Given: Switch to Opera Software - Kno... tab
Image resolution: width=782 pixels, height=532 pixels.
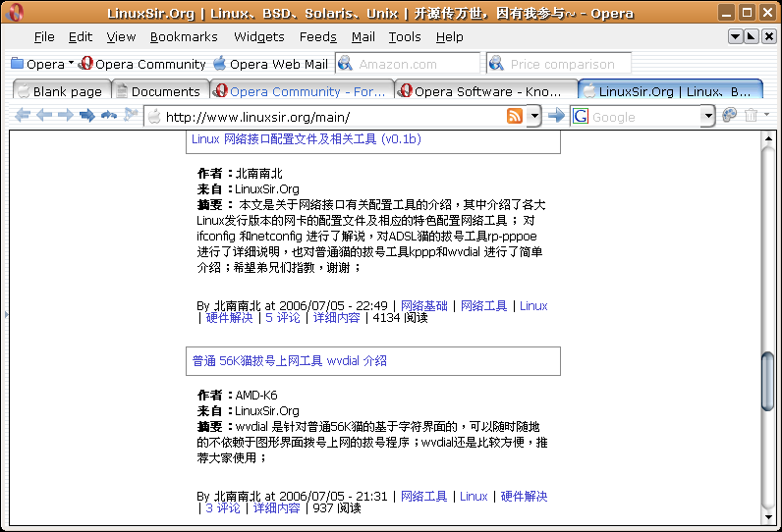Looking at the screenshot, I should (x=485, y=90).
